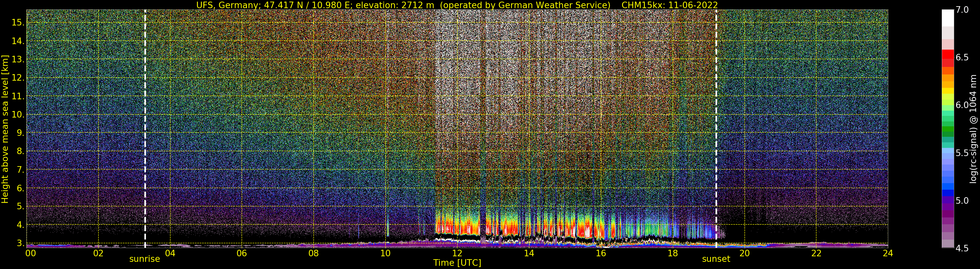Click the '4.' height tick label
Image resolution: width=980 pixels, height=269 pixels.
[20, 225]
